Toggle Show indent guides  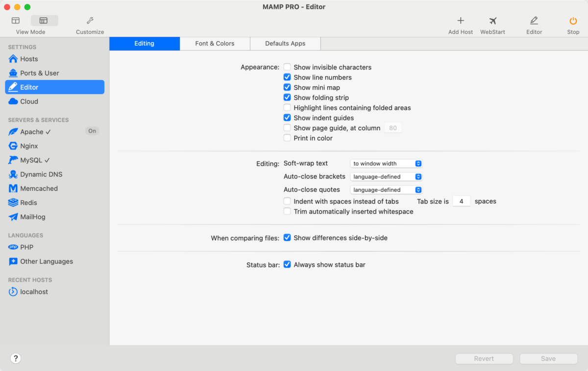287,118
